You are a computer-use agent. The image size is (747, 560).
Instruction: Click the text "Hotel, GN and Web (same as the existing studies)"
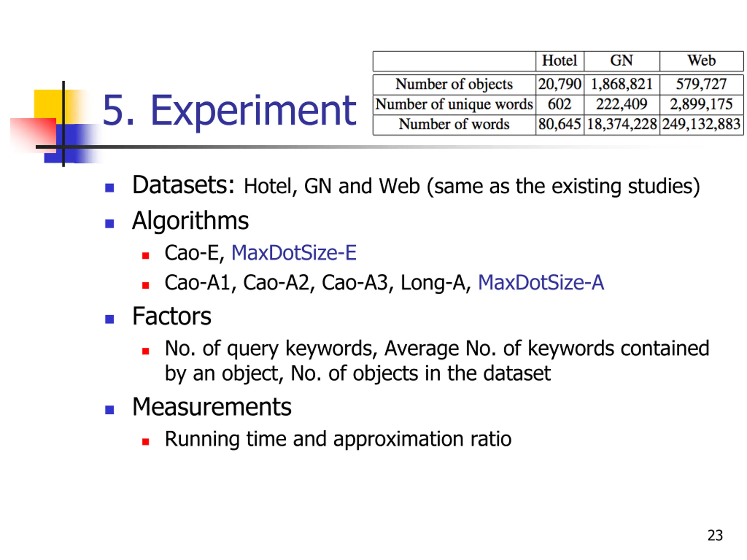[472, 186]
